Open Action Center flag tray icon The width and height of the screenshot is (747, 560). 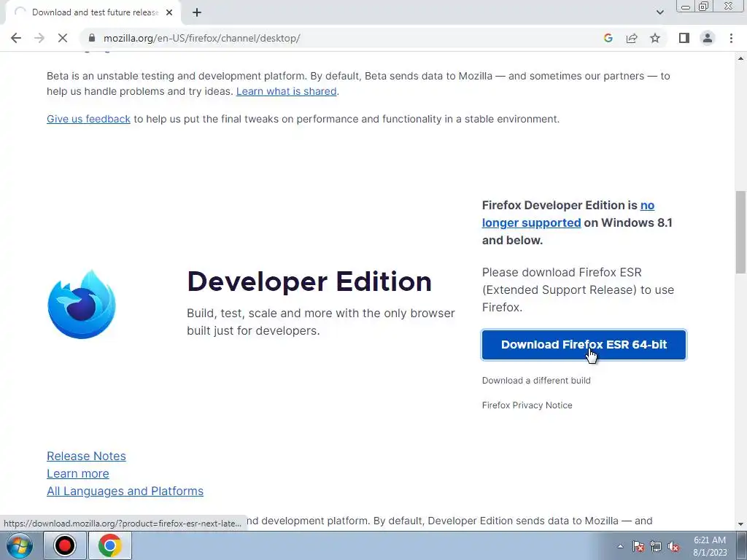point(638,546)
